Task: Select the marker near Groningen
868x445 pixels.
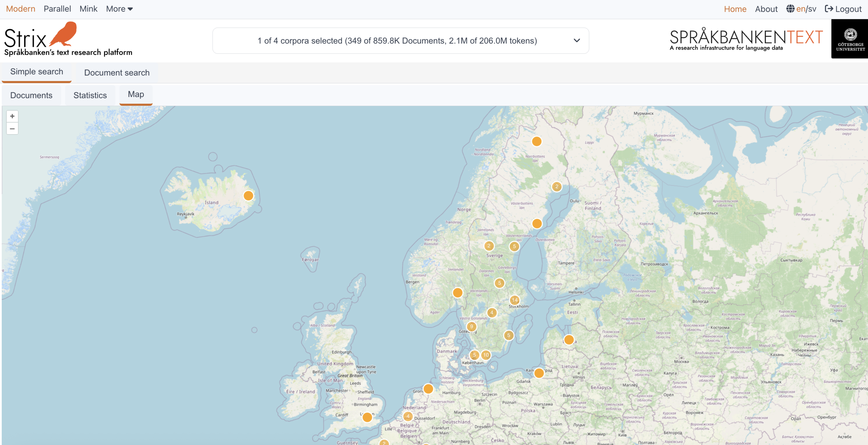Action: 428,389
